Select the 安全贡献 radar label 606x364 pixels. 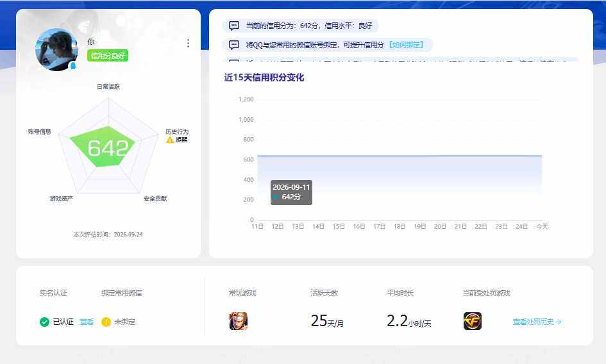click(155, 199)
